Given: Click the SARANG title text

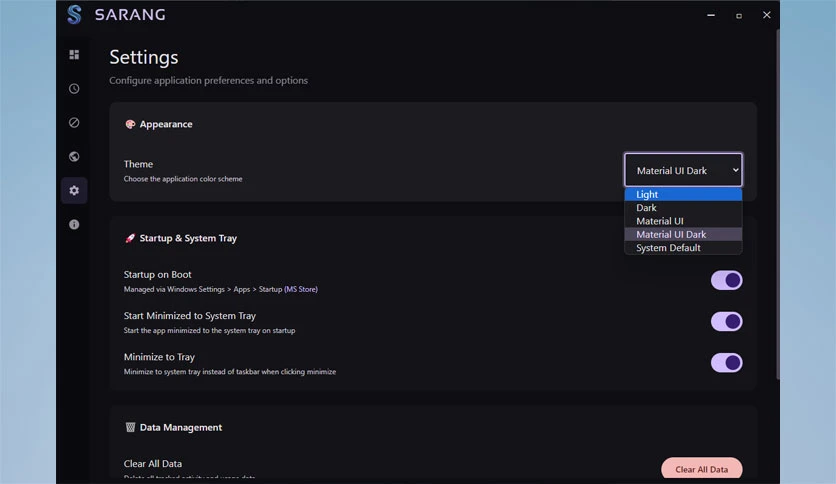Looking at the screenshot, I should pos(130,14).
